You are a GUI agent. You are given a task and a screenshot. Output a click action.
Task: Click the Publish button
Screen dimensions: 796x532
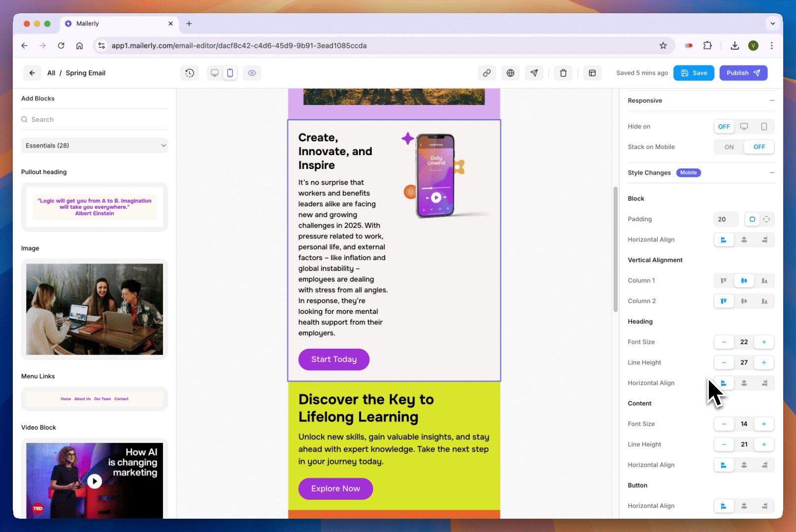743,73
